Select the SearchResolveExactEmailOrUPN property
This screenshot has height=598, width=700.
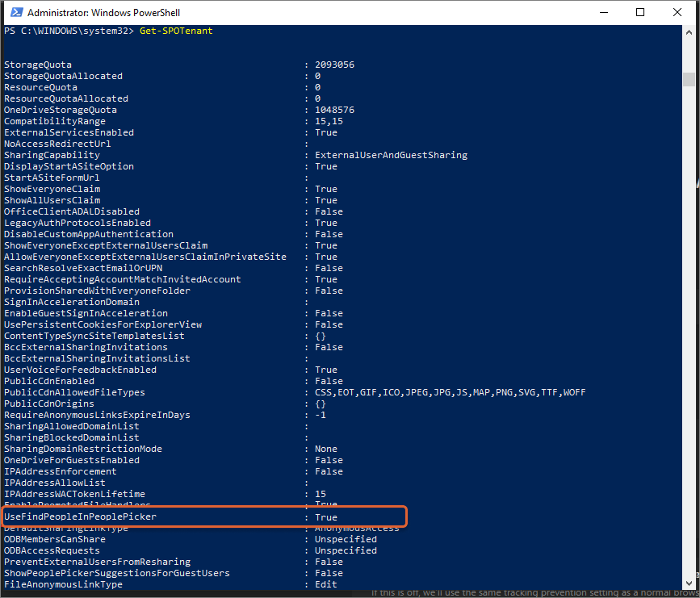(x=83, y=268)
